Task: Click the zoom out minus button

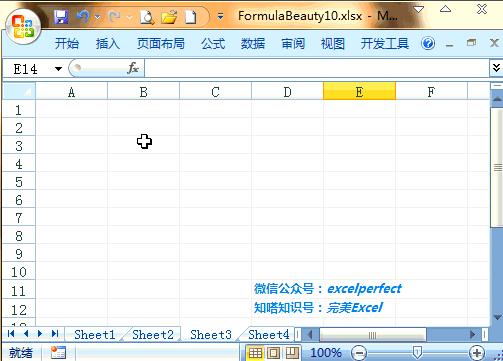Action: (359, 353)
